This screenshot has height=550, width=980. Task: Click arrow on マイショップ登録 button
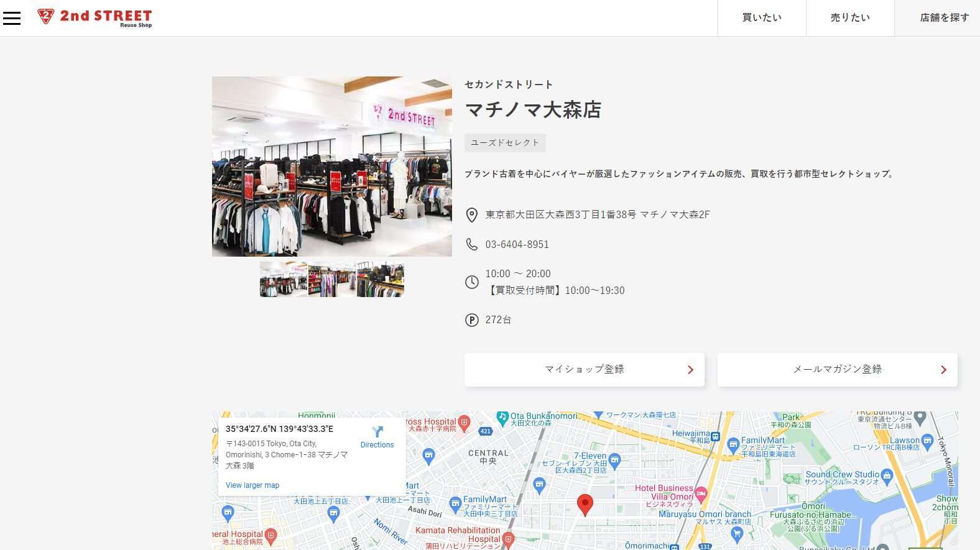click(x=690, y=370)
